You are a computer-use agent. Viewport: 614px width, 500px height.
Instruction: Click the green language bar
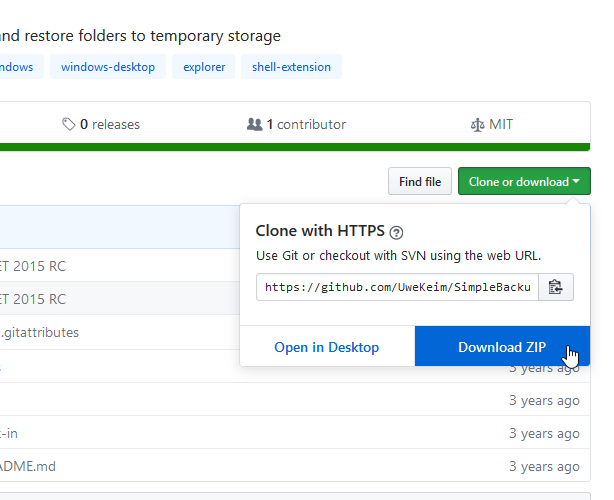pyautogui.click(x=295, y=147)
